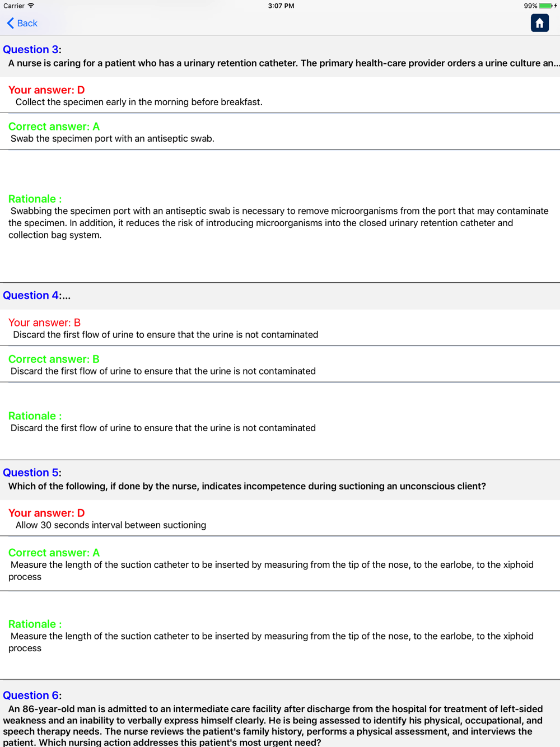Select the Question 4 Rationale label
This screenshot has height=747, width=560.
[x=35, y=415]
